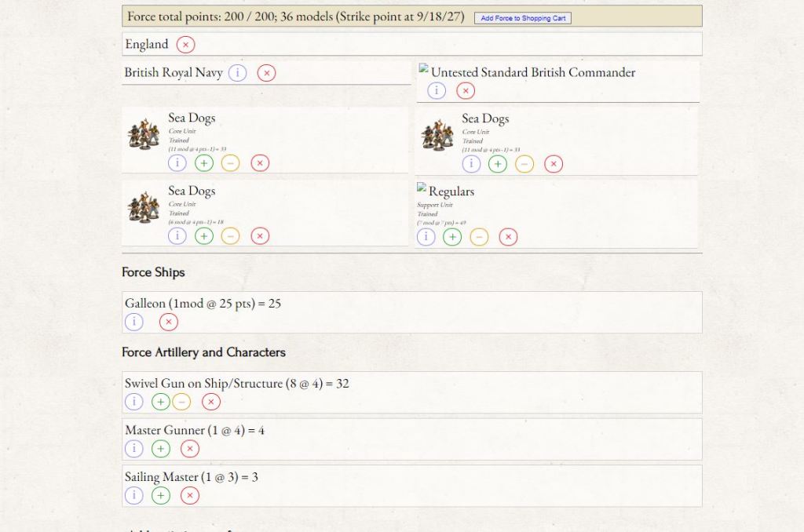This screenshot has height=532, width=804.
Task: Add another Master Gunner character
Action: (161, 449)
